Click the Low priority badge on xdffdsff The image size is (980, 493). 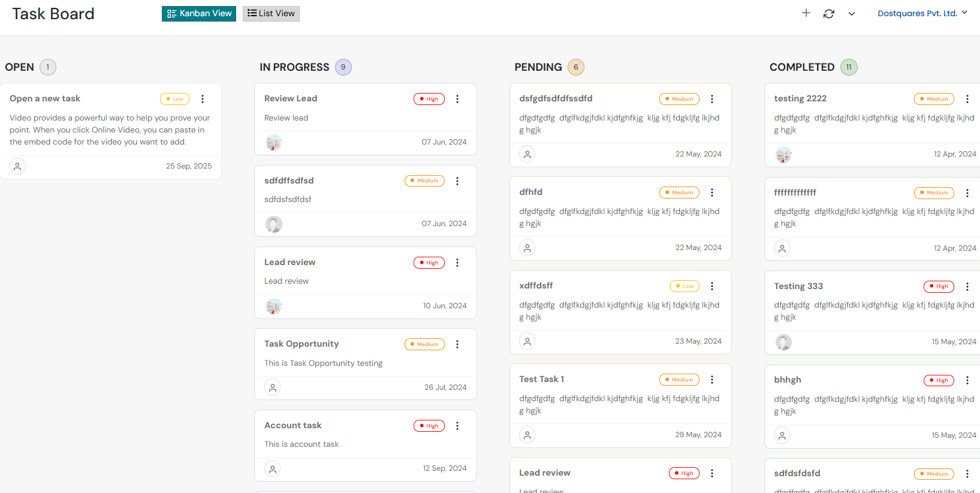(x=685, y=286)
